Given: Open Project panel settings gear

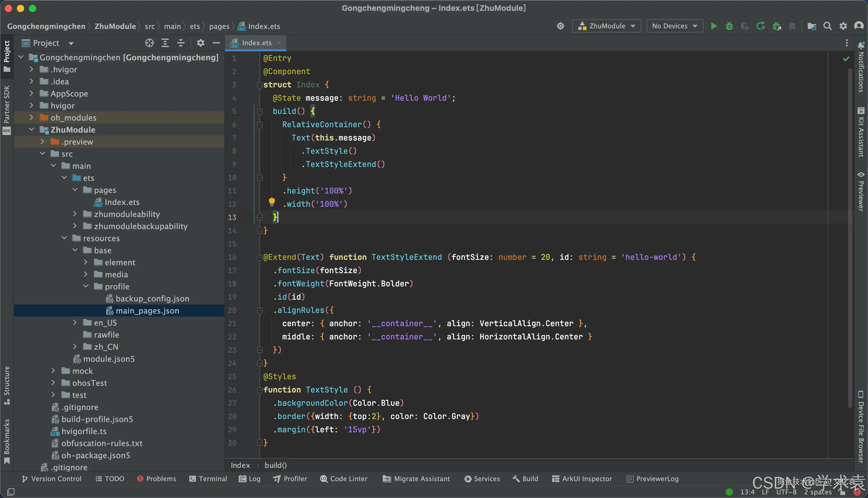Looking at the screenshot, I should (200, 43).
